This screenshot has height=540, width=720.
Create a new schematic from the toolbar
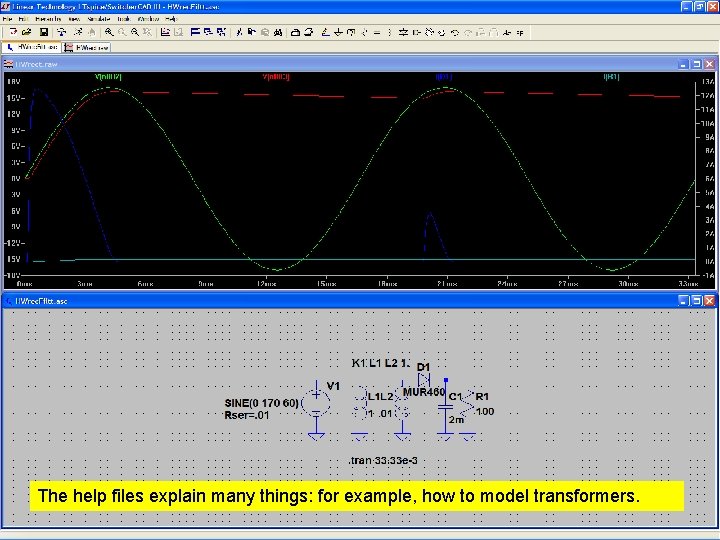pos(13,32)
